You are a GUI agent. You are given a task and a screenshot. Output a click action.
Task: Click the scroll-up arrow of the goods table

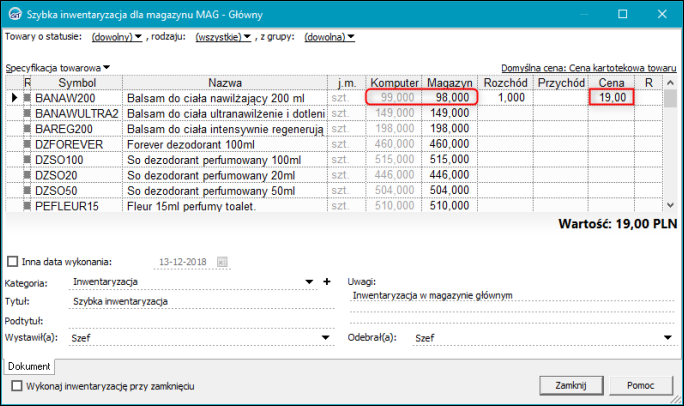pos(670,82)
